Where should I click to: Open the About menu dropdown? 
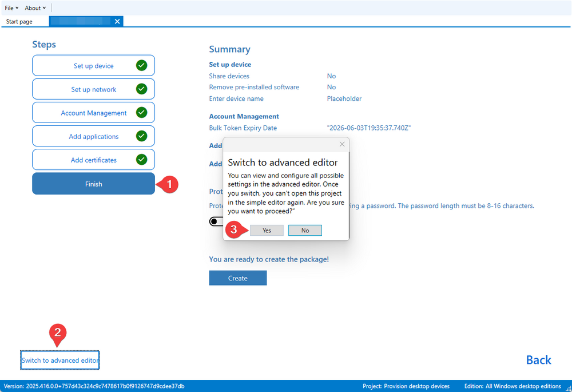(x=35, y=8)
